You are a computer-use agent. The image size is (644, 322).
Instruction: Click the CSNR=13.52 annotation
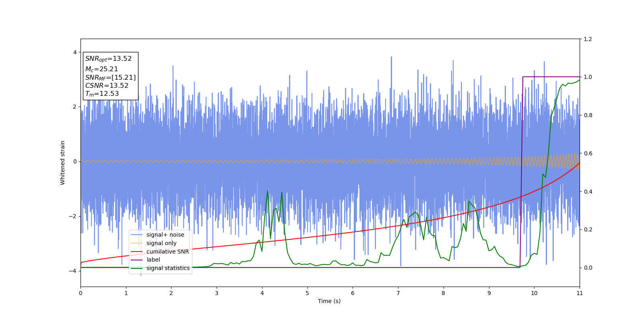107,86
